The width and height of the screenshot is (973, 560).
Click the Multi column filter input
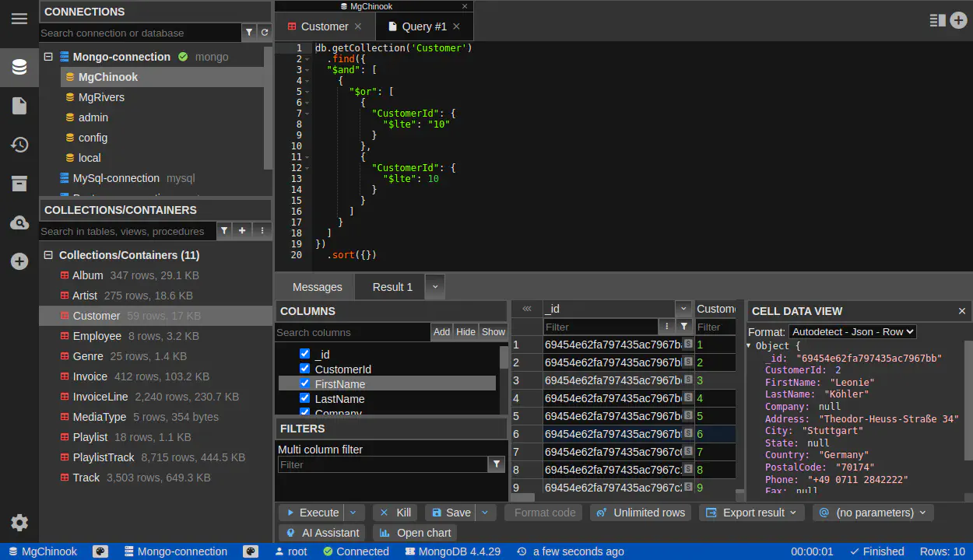(382, 464)
